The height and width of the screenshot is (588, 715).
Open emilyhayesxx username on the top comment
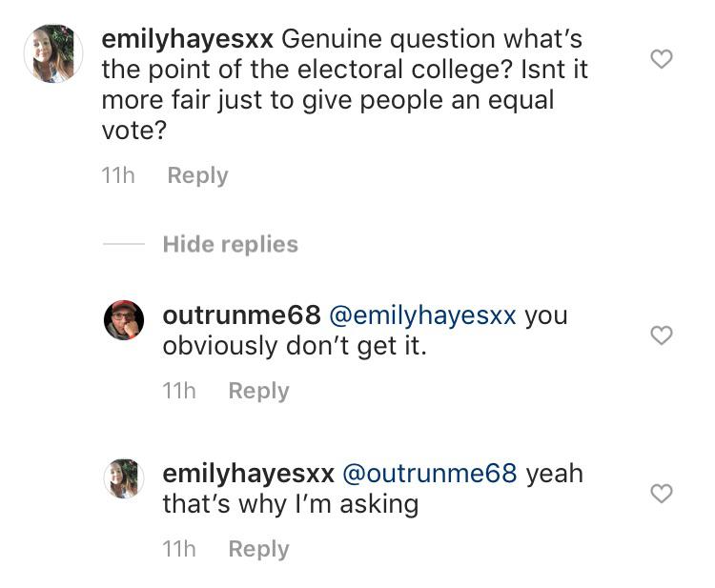[188, 40]
